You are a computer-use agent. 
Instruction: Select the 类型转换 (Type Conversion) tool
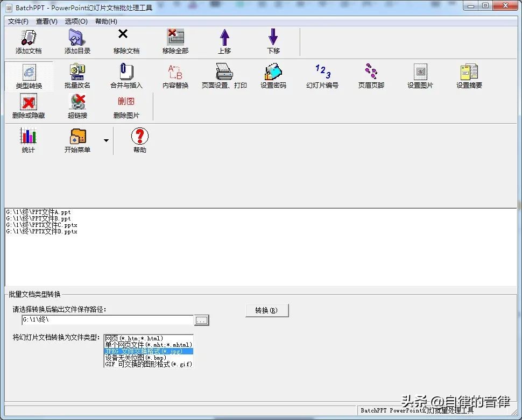point(29,76)
